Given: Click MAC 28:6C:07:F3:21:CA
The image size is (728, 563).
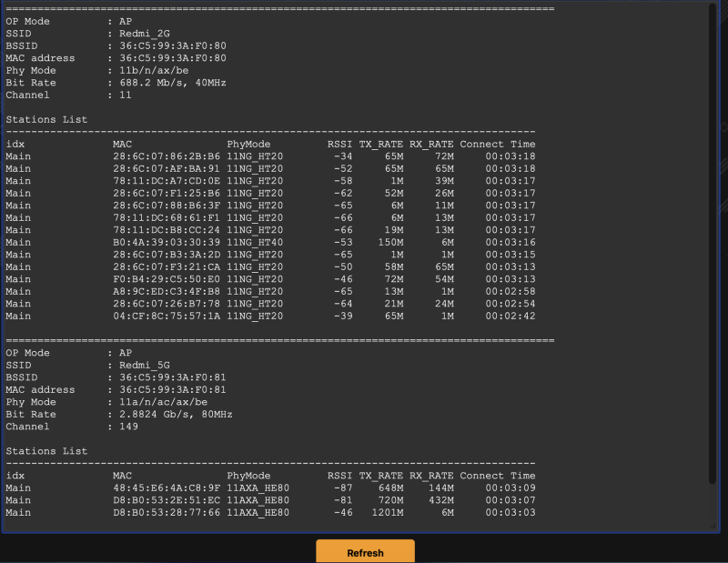Looking at the screenshot, I should pos(167,266).
